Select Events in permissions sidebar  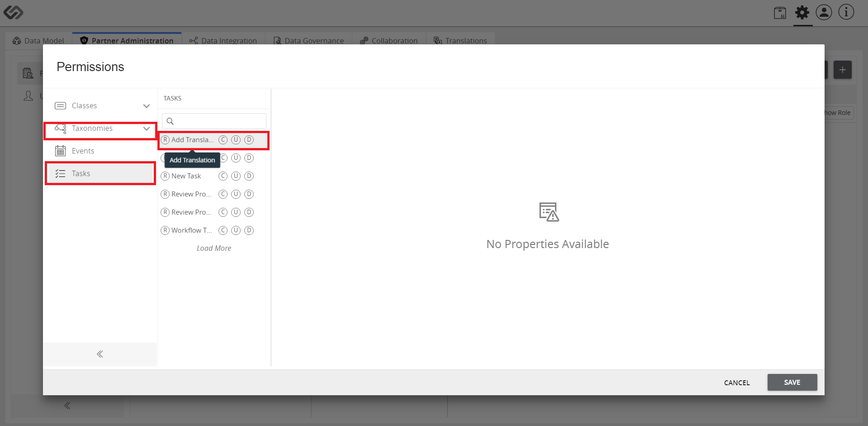100,151
